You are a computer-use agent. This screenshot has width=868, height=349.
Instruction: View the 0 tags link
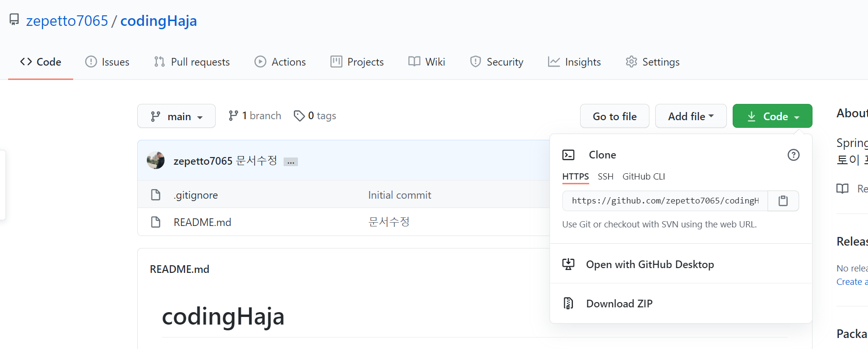tap(315, 116)
